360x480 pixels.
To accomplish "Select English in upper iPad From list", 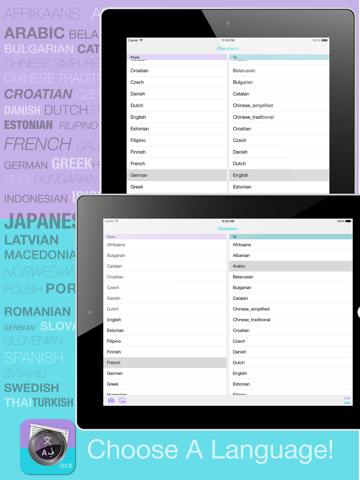I will pyautogui.click(x=177, y=117).
